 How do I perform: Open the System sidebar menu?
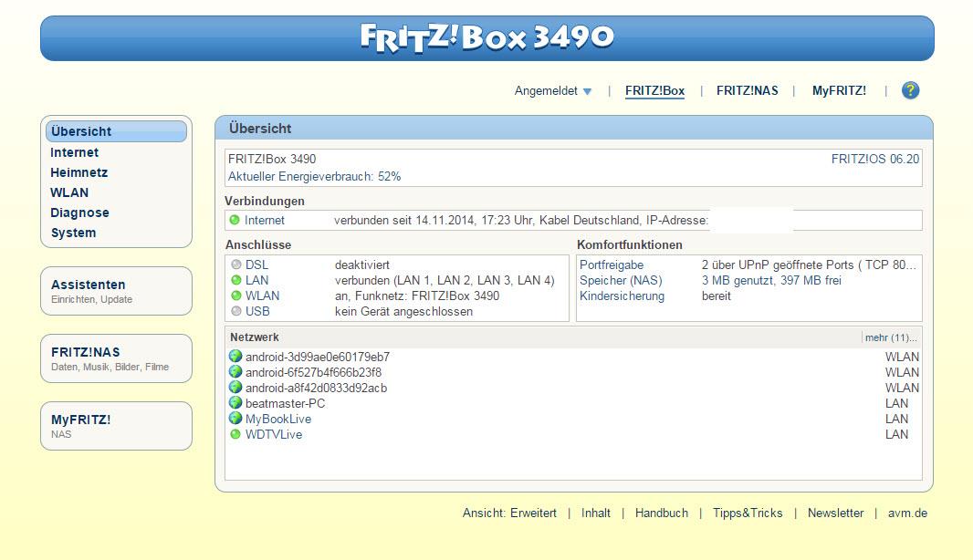[73, 233]
